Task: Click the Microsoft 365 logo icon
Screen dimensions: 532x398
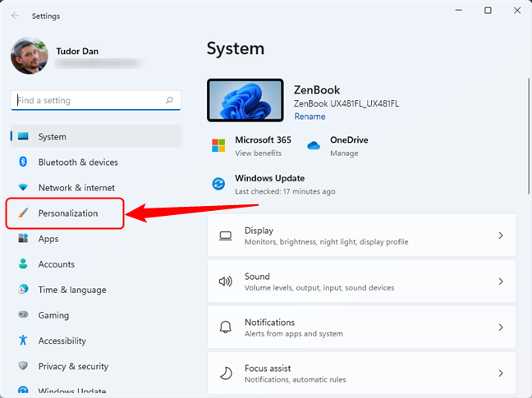Action: pyautogui.click(x=218, y=145)
